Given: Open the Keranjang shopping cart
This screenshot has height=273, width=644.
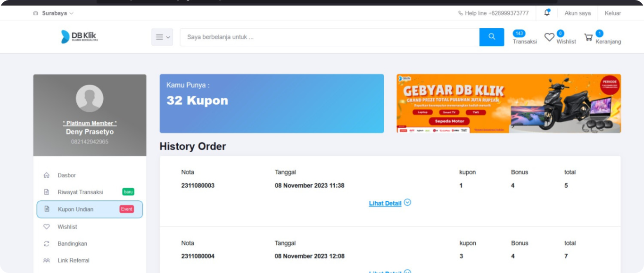Looking at the screenshot, I should [x=588, y=37].
